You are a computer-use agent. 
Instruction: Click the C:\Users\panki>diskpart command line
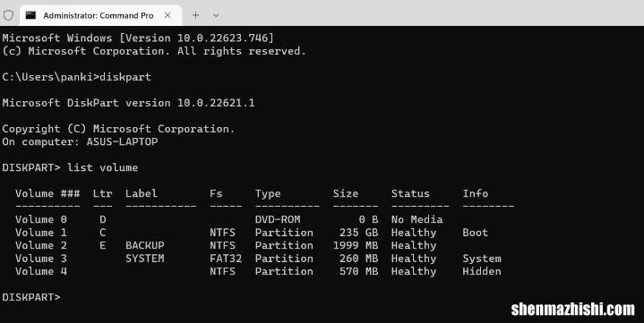[x=76, y=77]
